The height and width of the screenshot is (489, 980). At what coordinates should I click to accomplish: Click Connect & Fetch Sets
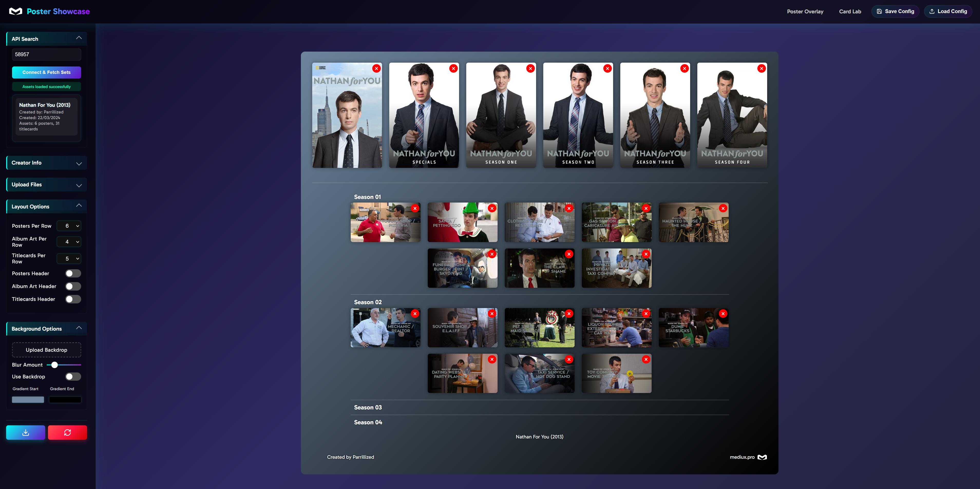coord(46,72)
